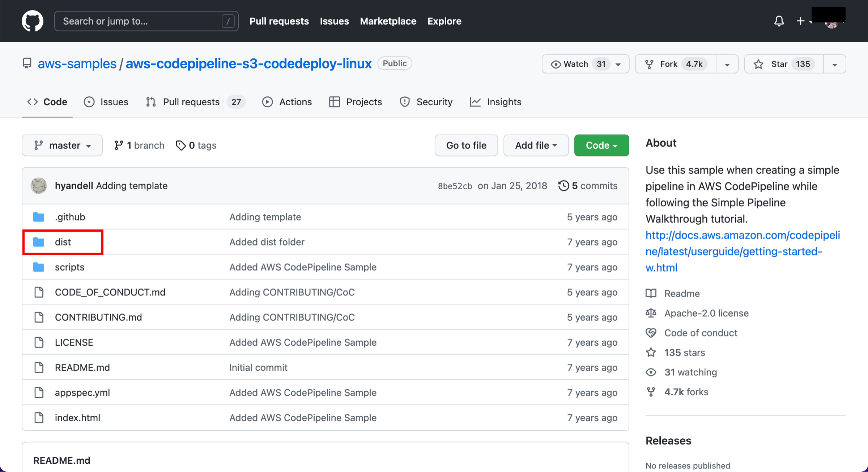Open the appspec.yml file name
868x472 pixels.
[x=82, y=392]
